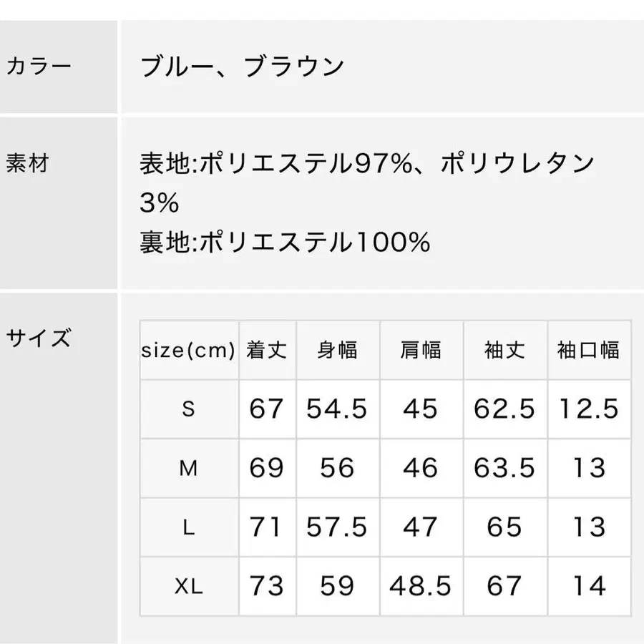Click the 表地 polyester 97% material line
This screenshot has height=644, width=644.
(366, 165)
